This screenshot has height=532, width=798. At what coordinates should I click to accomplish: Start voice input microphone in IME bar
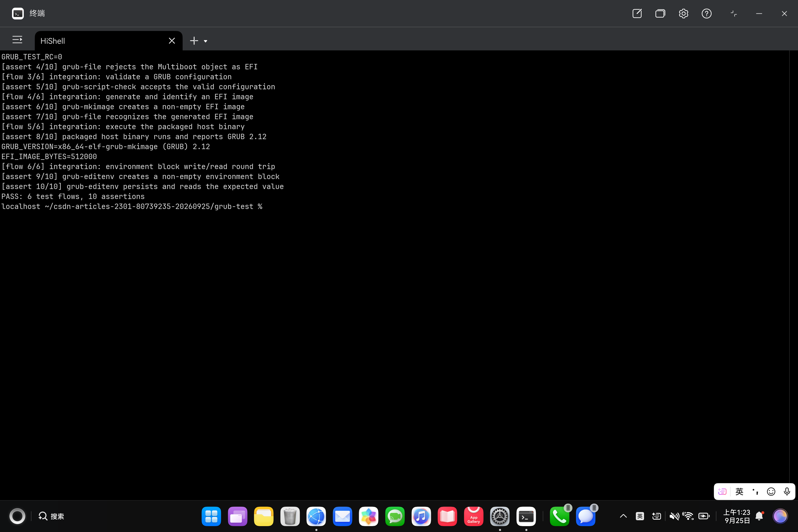(787, 491)
